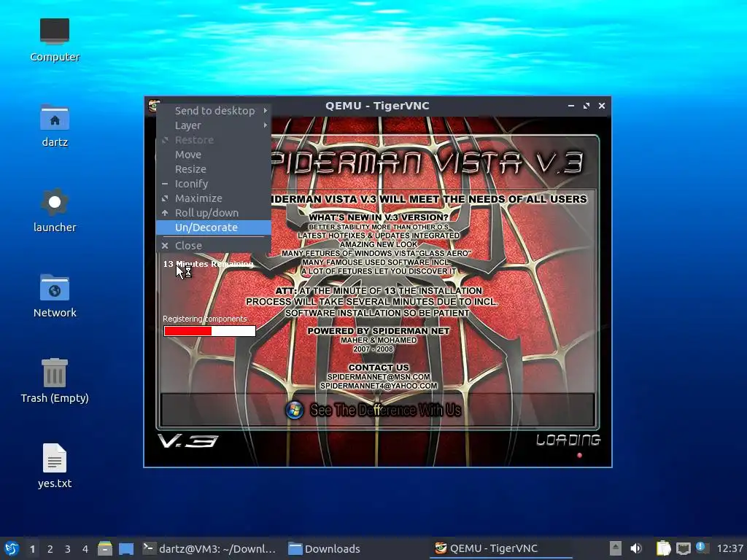Open the removable media eject tray icon

tap(616, 548)
